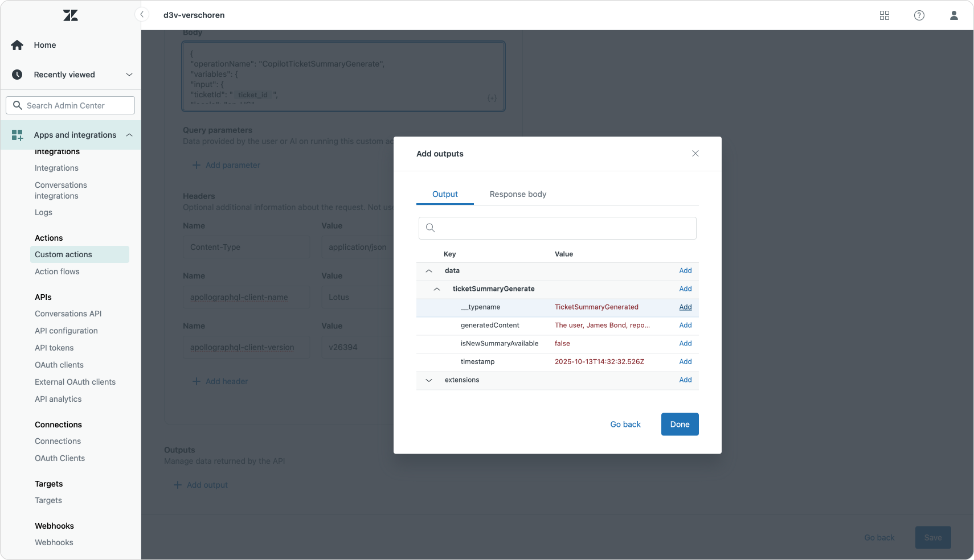Open the Integrations sidebar item

[56, 168]
